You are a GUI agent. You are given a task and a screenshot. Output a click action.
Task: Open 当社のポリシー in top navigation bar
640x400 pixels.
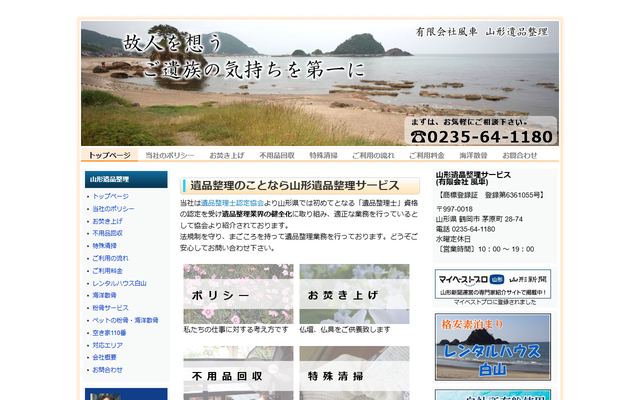click(x=169, y=156)
